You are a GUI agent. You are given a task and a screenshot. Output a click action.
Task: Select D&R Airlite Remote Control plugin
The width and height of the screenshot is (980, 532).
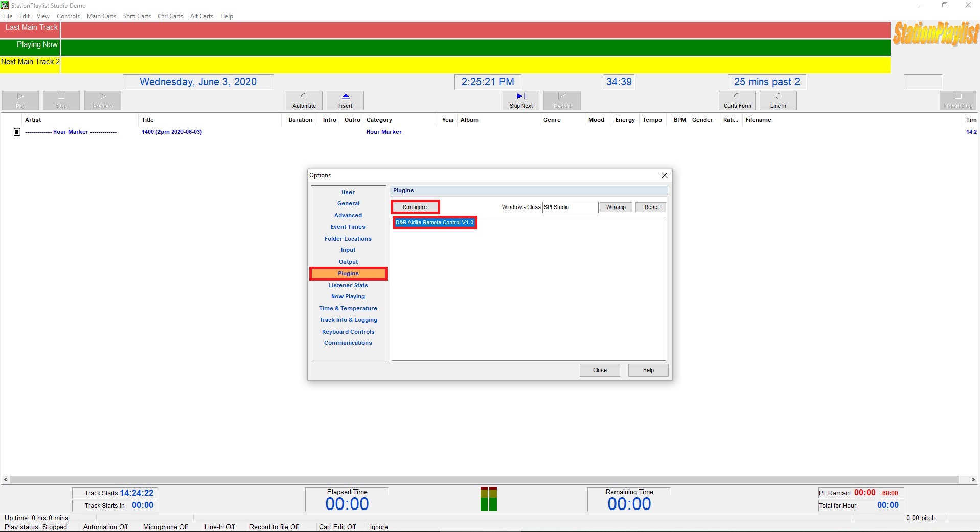pyautogui.click(x=435, y=222)
